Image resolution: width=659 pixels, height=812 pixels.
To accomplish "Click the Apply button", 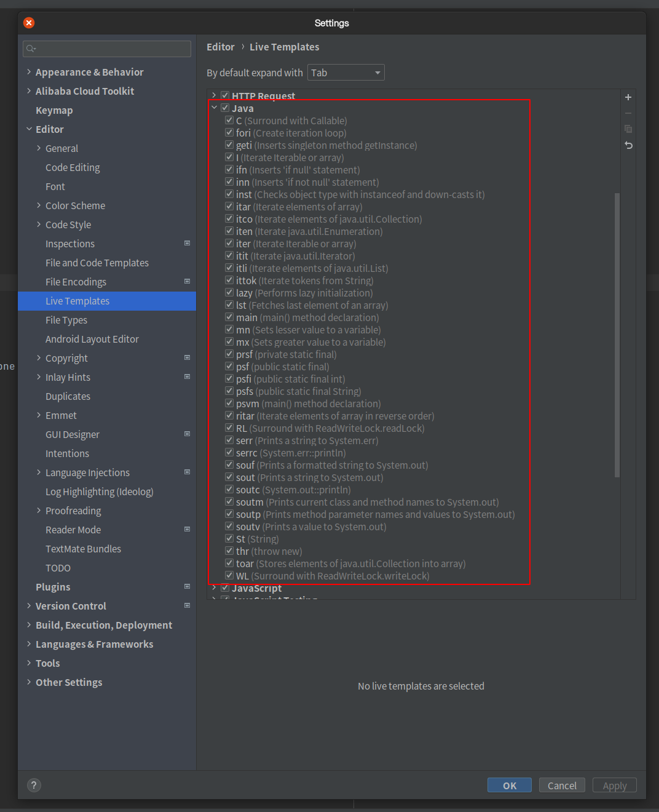I will click(615, 786).
